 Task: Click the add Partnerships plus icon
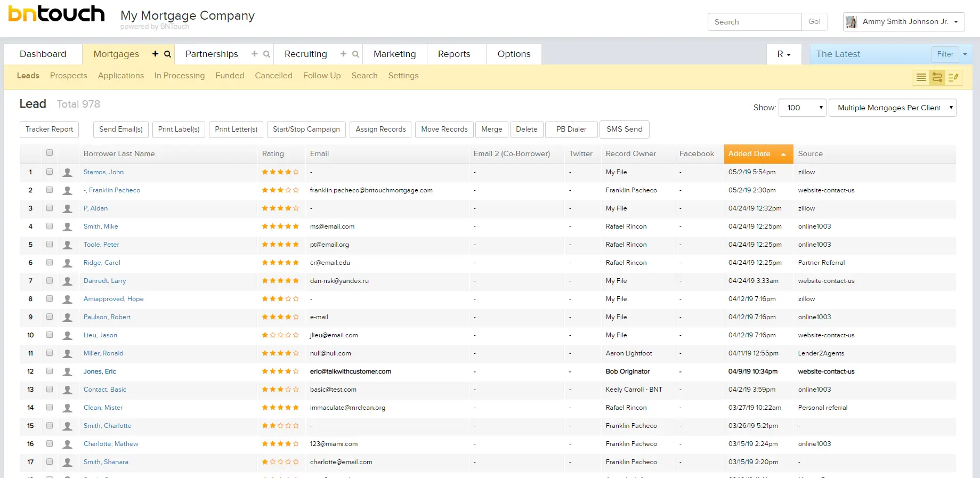pyautogui.click(x=254, y=54)
